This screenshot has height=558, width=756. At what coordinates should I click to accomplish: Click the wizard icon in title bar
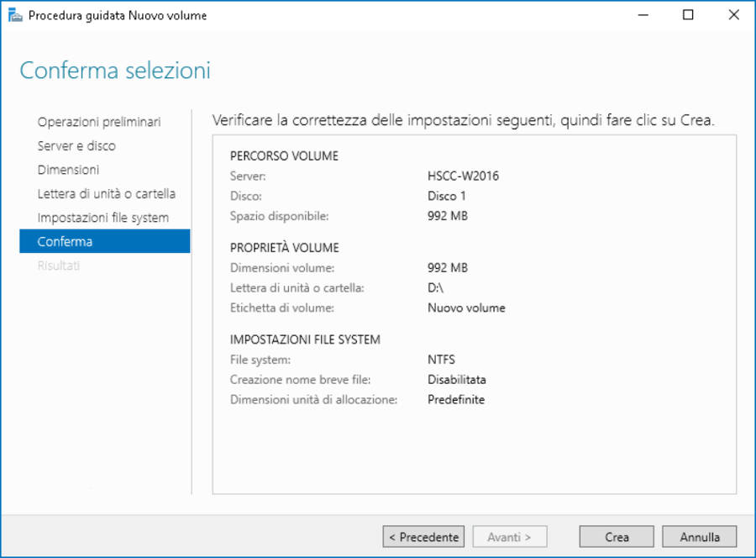(x=15, y=15)
